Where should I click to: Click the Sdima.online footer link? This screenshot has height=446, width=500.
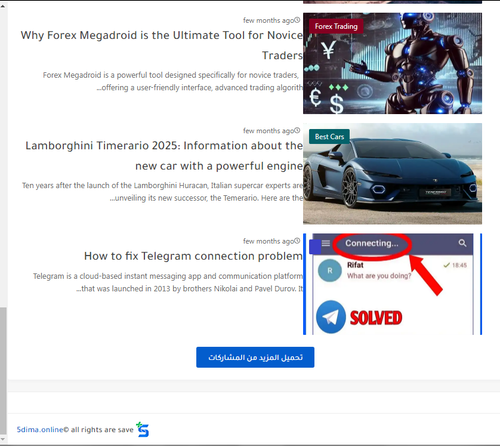(40, 430)
